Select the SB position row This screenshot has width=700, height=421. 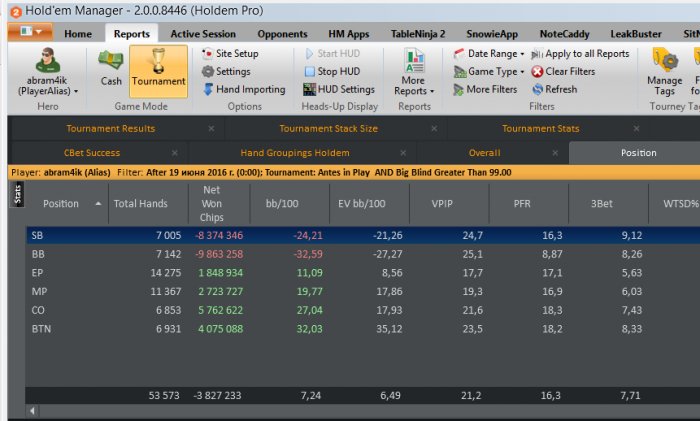363,235
